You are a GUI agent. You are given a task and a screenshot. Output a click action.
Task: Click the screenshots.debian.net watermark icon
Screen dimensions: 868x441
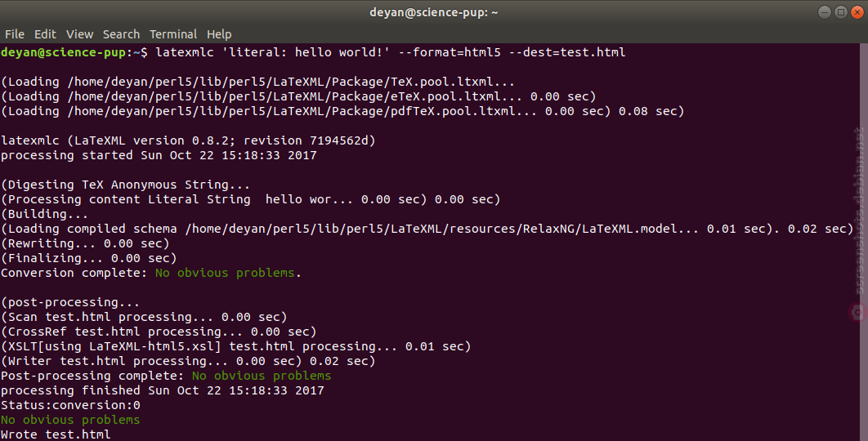858,313
